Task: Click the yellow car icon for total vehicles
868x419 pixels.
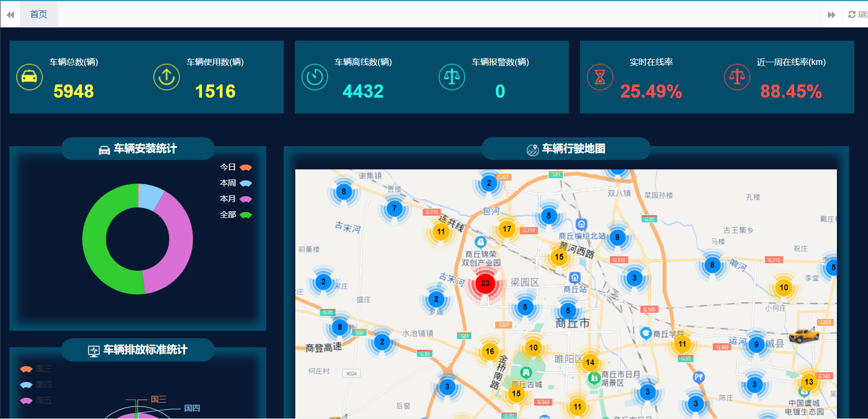Action: (x=30, y=77)
